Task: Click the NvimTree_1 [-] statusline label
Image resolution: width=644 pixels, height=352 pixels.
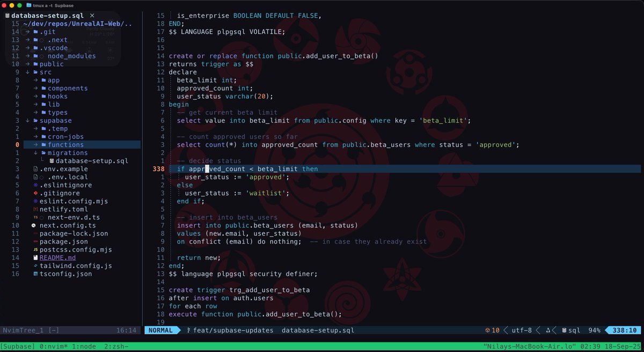Action: [x=31, y=331]
